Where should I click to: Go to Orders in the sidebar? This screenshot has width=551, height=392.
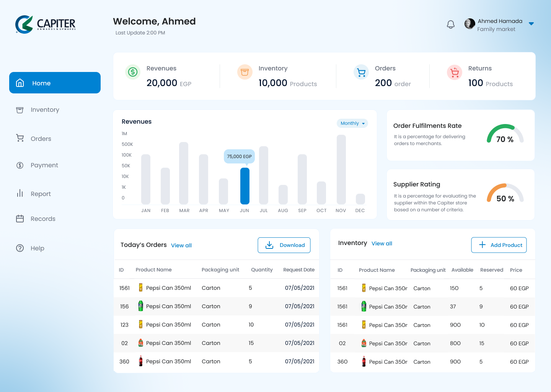point(34,139)
